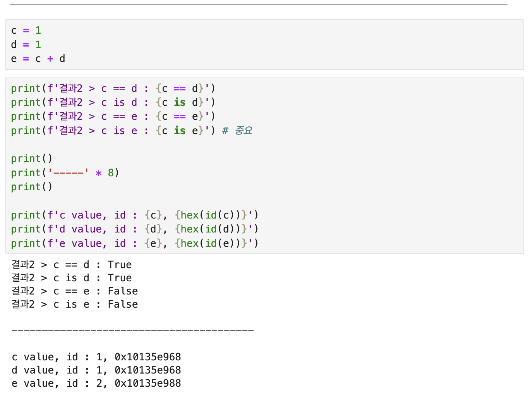Click the 'e value, id' print statement
Viewport: 532px width, 396px height.
135,243
